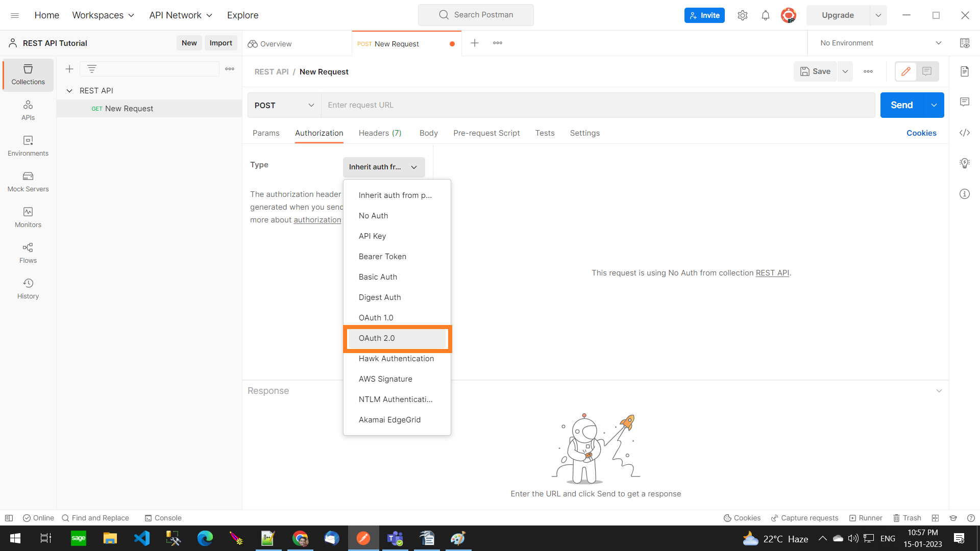980x551 pixels.
Task: Open documentation icon in right sidebar
Action: [965, 71]
